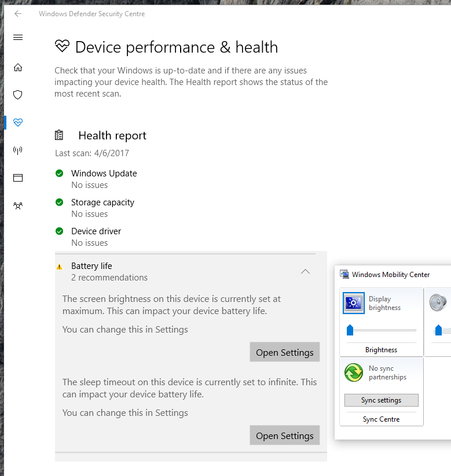This screenshot has width=451, height=476.
Task: Open Firewall & network protection icon
Action: (18, 150)
